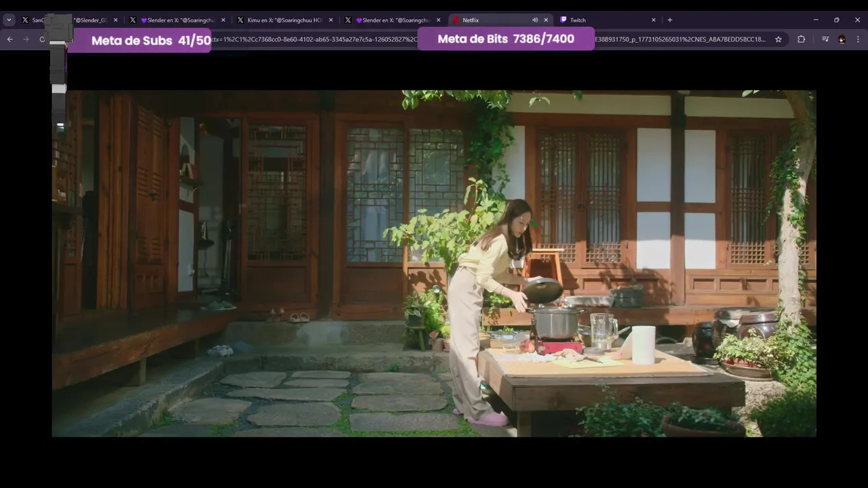Screen dimensions: 868x488
Task: Open a new tab with the plus button
Action: [670, 20]
